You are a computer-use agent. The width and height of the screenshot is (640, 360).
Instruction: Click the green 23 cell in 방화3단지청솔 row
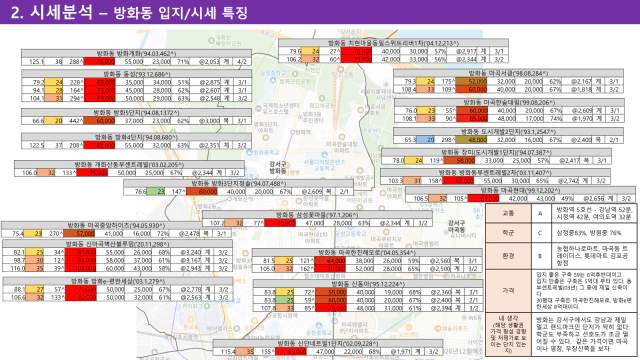pos(156,191)
